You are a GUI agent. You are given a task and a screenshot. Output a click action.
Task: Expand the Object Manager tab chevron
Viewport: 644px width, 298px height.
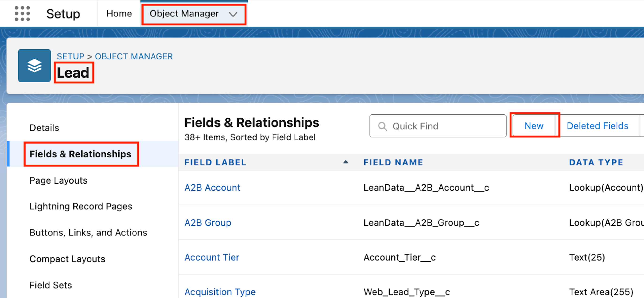pos(233,14)
